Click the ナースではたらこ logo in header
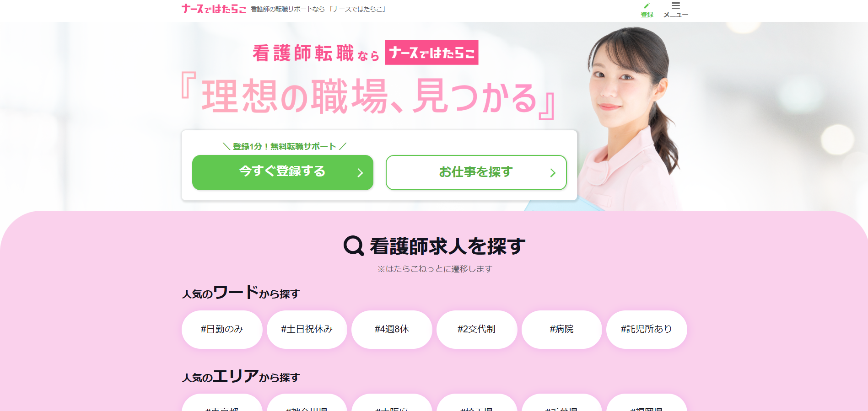Image resolution: width=868 pixels, height=411 pixels. pos(214,9)
